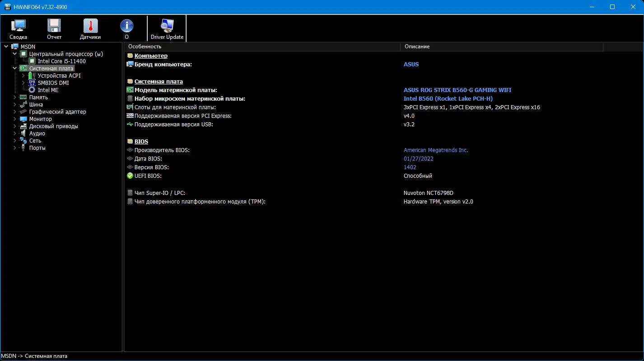Click the card icon beside Графический адаптер
Screen dimensions: 644x361
coord(23,111)
